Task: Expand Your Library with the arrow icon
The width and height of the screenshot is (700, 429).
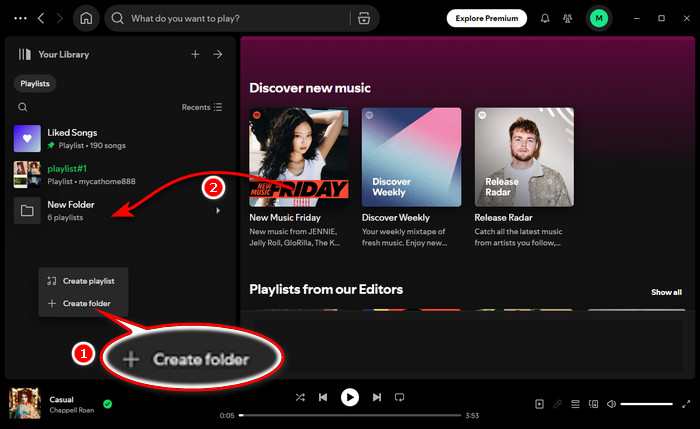Action: pyautogui.click(x=218, y=54)
